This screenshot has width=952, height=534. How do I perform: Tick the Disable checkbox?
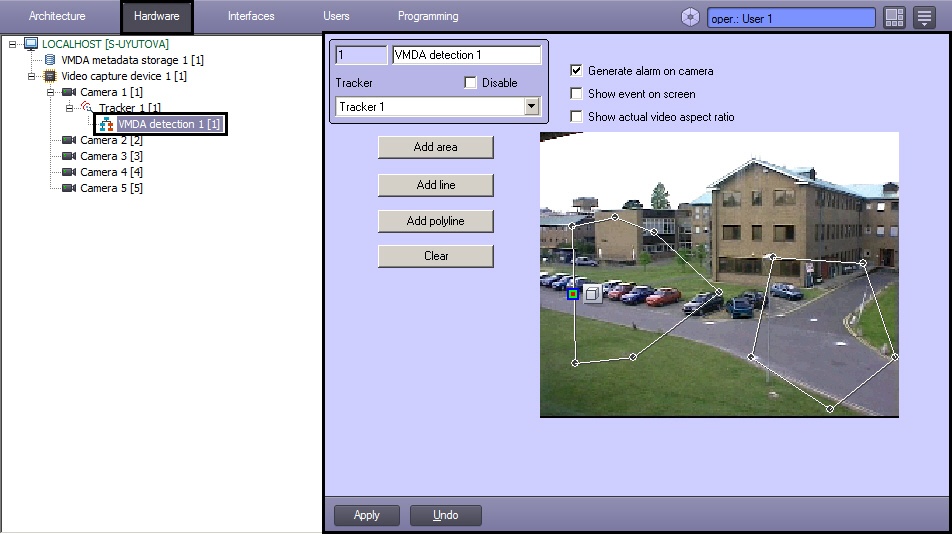click(471, 83)
